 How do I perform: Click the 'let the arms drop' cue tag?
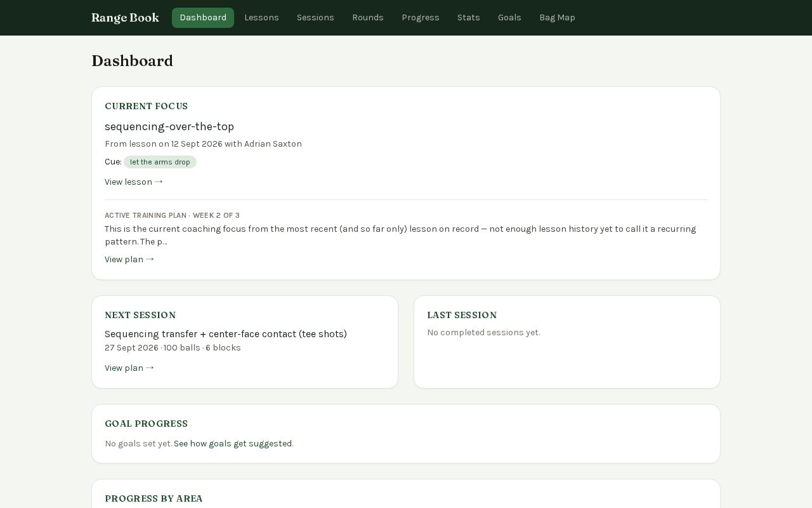[x=160, y=162]
